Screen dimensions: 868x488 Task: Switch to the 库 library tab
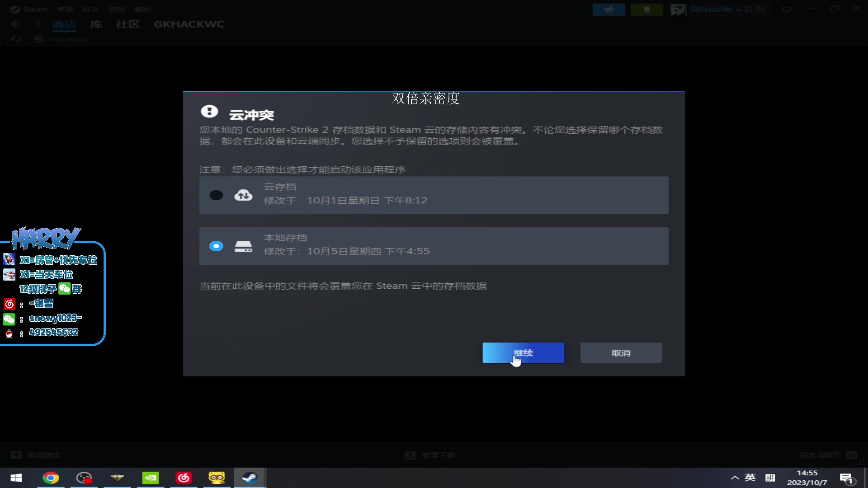(96, 24)
